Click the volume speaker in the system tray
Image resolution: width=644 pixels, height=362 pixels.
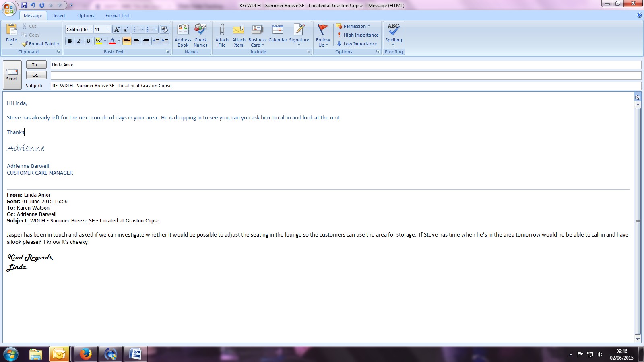coord(600,354)
